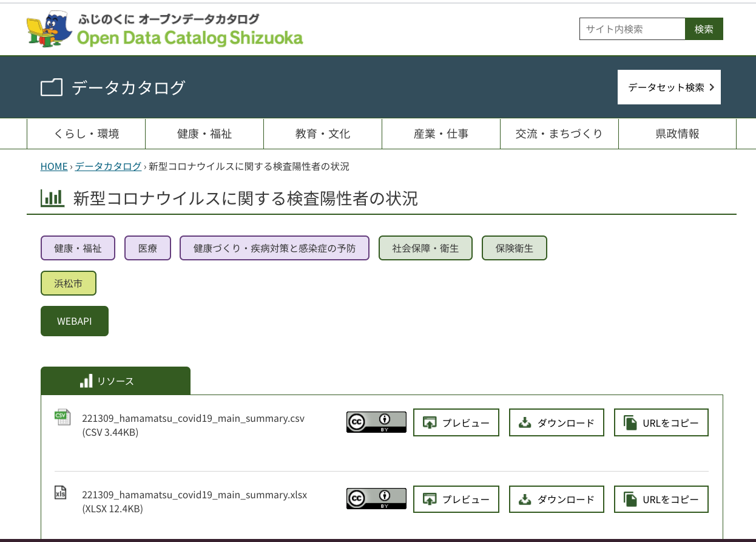Click the bar chart icon on the リソース tab

click(x=85, y=381)
